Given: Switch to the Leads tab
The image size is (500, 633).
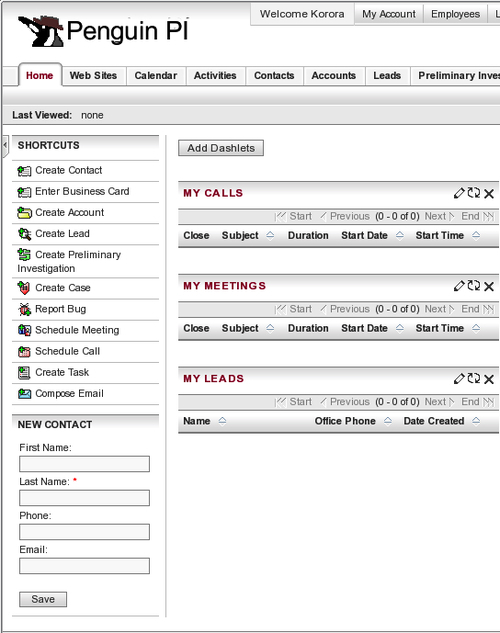Looking at the screenshot, I should (x=387, y=76).
